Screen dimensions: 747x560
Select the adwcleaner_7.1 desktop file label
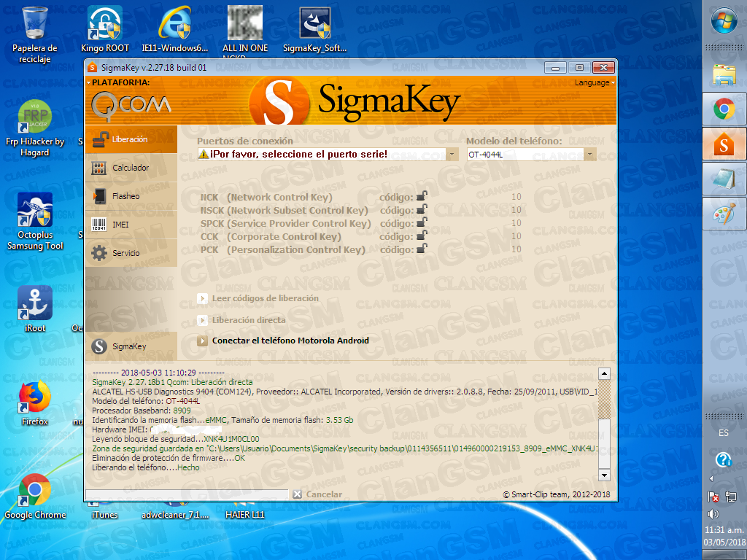click(x=175, y=515)
